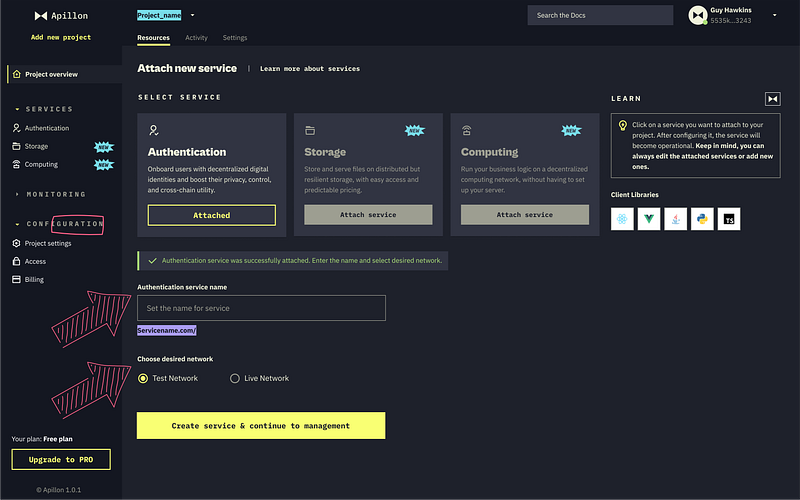Click the Attached button on Authentication card

(212, 215)
